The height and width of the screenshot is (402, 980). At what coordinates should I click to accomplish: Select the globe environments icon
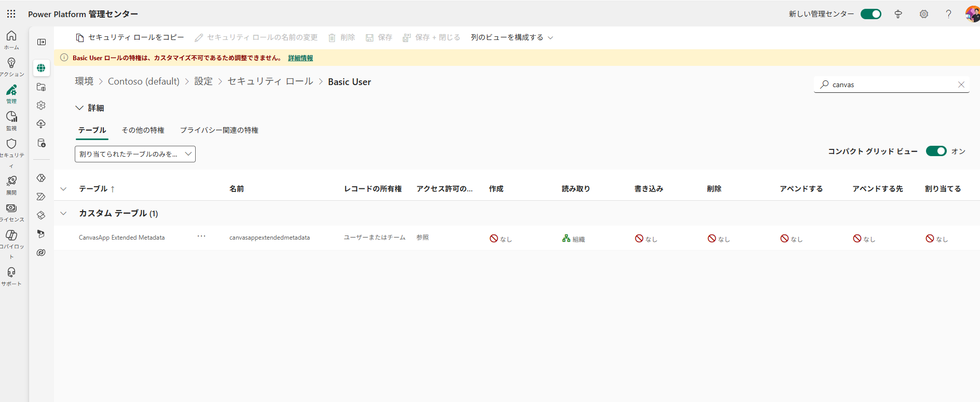click(41, 68)
